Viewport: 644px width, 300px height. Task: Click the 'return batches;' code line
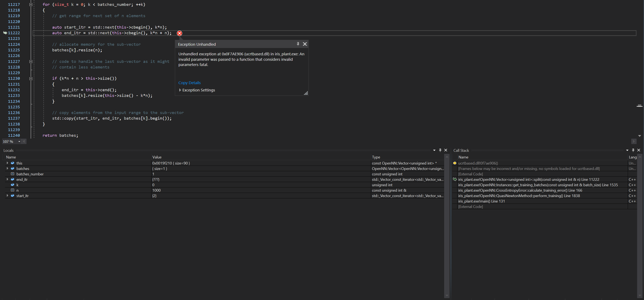[60, 136]
